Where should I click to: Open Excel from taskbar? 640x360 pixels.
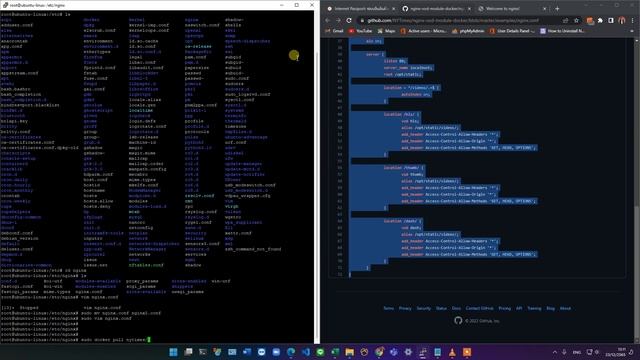pos(335,352)
